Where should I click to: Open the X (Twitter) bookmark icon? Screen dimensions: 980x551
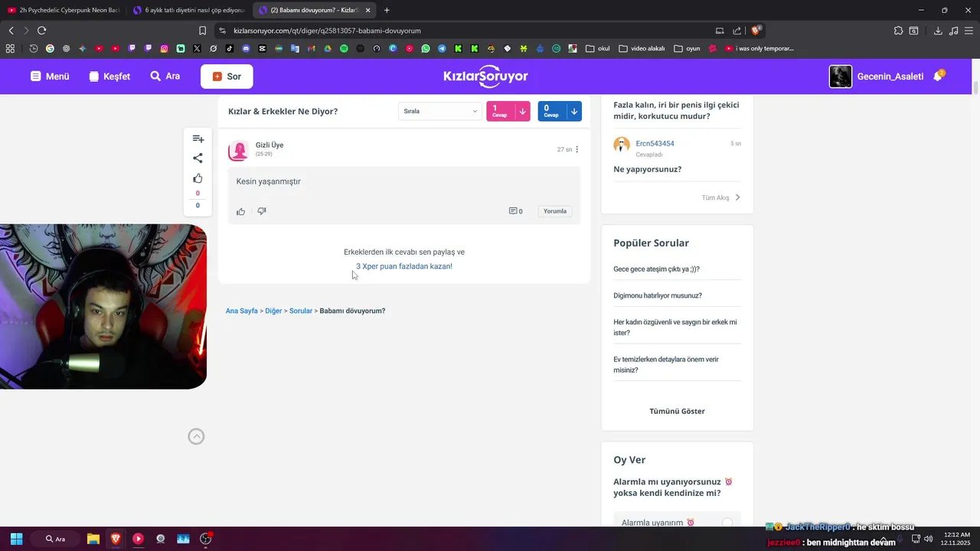point(197,48)
